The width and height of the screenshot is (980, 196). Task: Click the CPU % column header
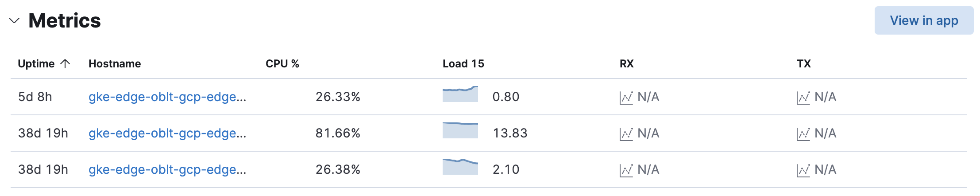coord(282,64)
